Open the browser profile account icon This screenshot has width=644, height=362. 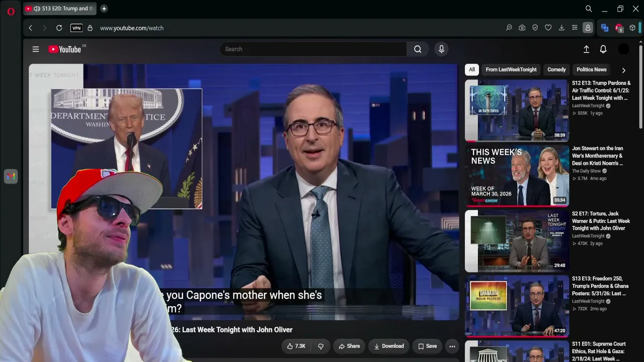click(x=588, y=28)
